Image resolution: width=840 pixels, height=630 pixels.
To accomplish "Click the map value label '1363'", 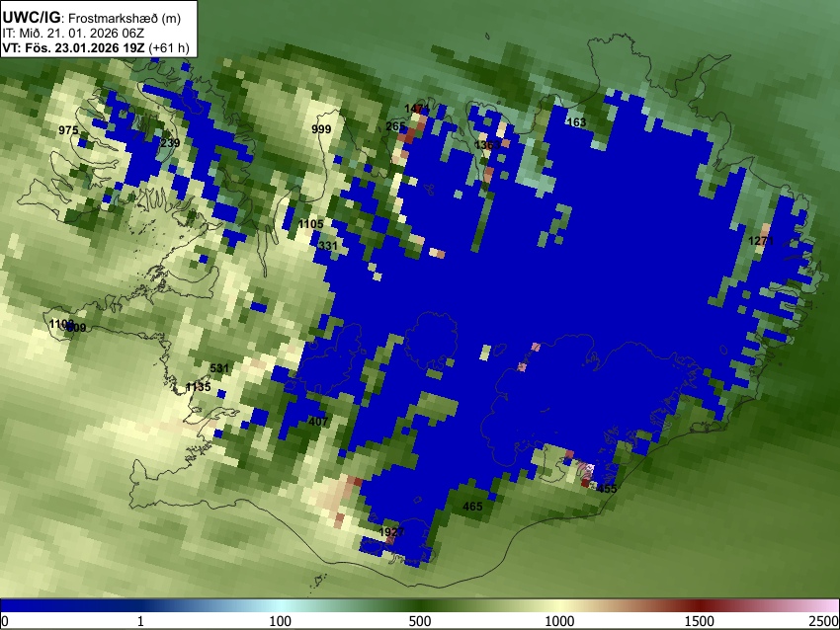I will (487, 145).
